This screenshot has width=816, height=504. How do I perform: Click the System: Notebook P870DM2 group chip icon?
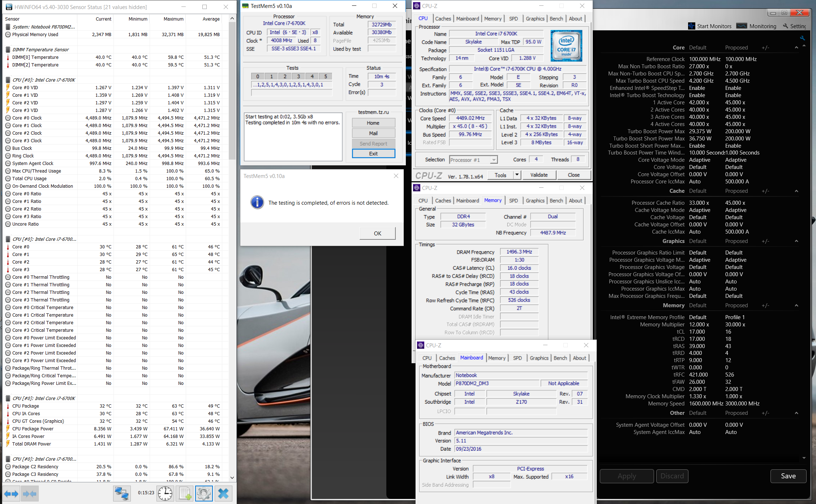(x=8, y=27)
